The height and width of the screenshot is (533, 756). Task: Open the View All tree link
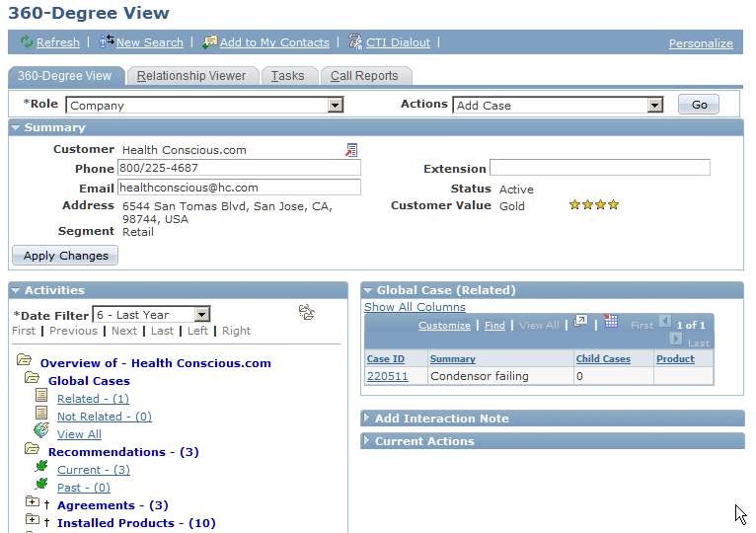(79, 434)
